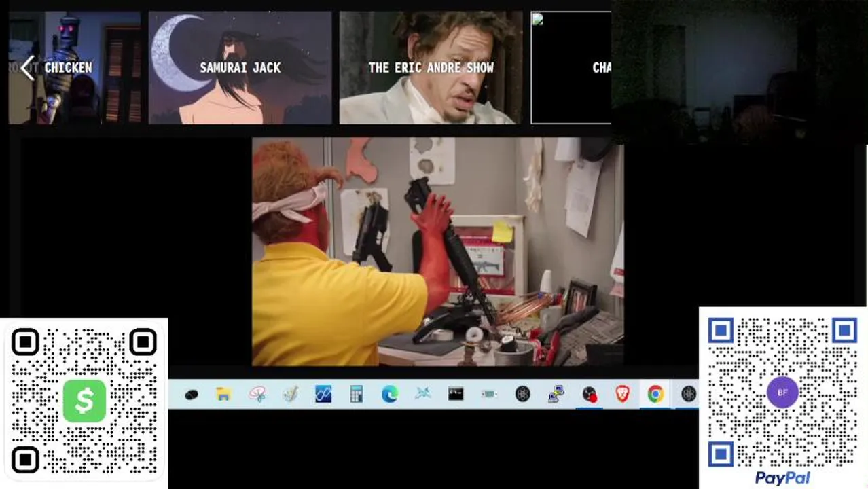Open the blue chart app in taskbar
Viewport: 868px width, 489px height.
coord(323,394)
